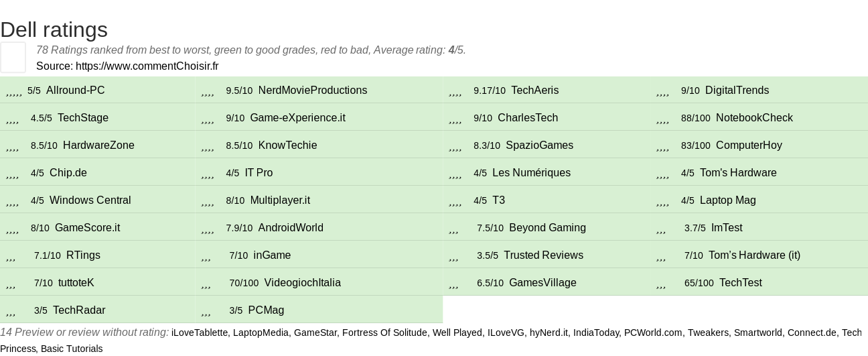Image resolution: width=868 pixels, height=356 pixels.
Task: Click the 9.17/10 score for TechAeris
Action: pos(490,91)
